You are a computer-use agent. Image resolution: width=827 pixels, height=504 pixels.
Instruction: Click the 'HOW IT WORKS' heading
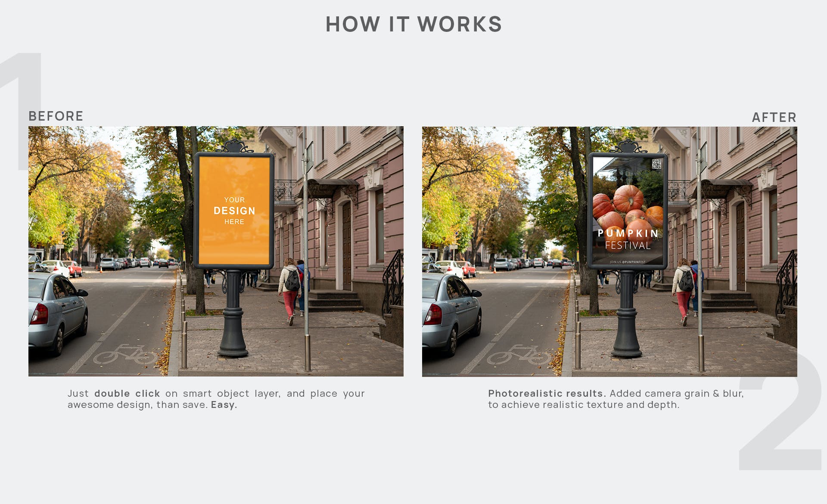coord(413,24)
